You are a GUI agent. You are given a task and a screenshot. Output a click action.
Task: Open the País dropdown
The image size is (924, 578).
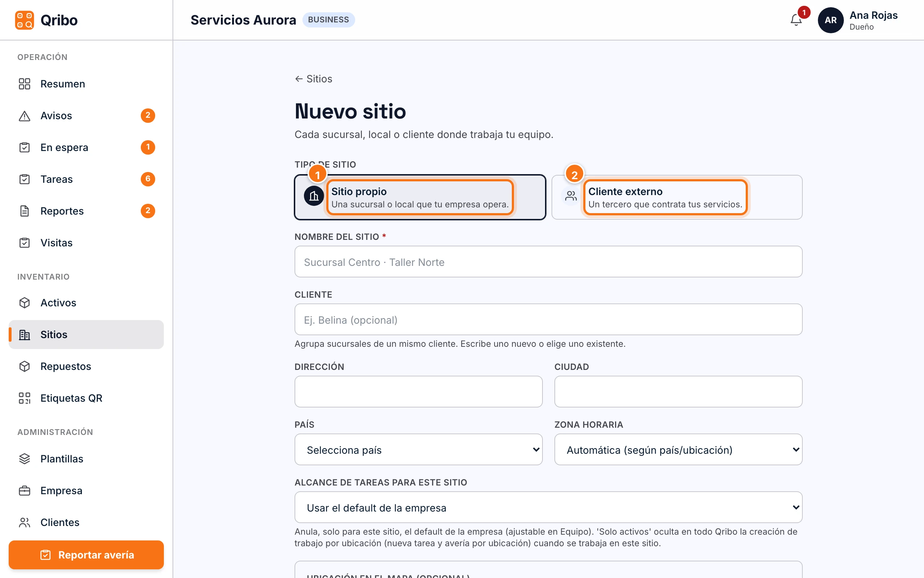click(418, 449)
